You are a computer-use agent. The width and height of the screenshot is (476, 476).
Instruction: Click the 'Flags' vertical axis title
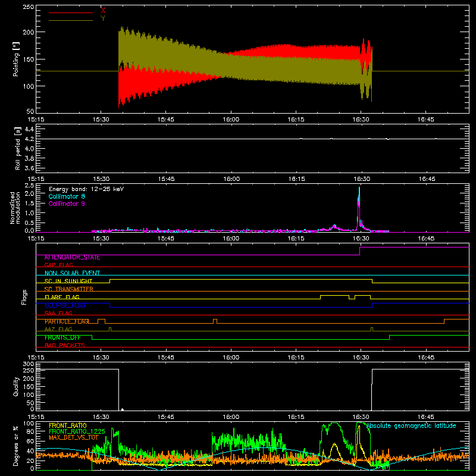click(x=24, y=297)
